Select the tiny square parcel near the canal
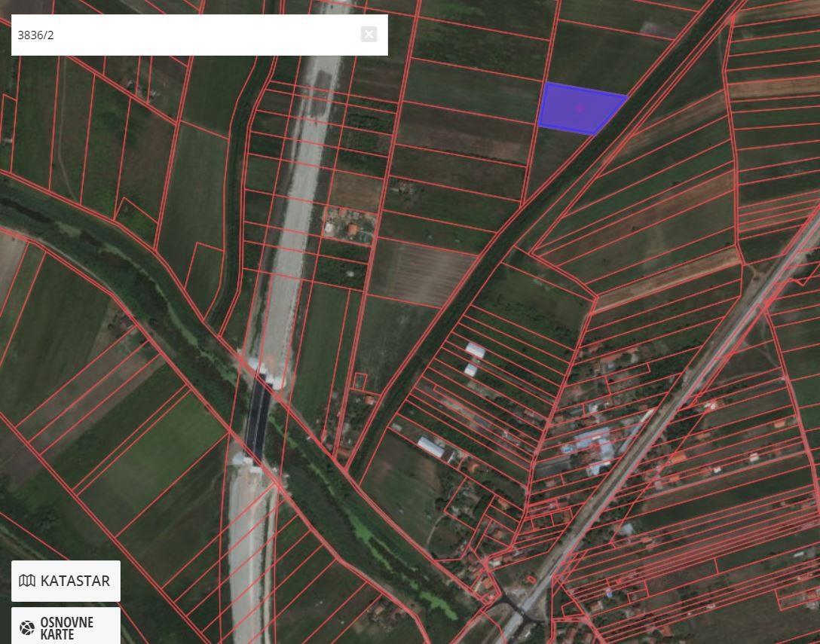 [x=360, y=380]
